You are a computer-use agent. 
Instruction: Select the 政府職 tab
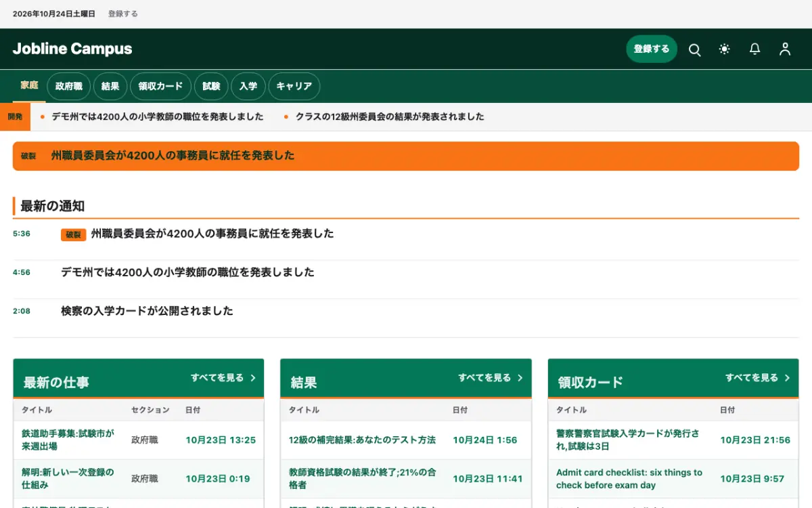(69, 86)
